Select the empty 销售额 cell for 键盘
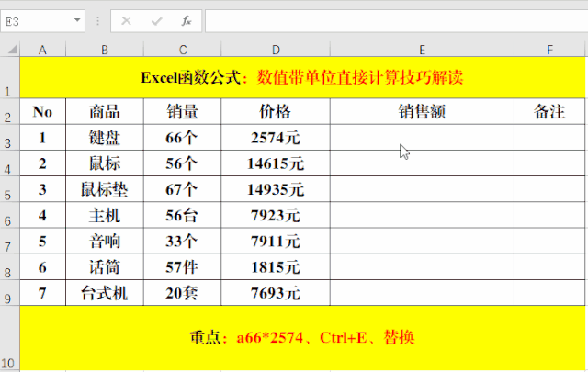 [x=422, y=138]
